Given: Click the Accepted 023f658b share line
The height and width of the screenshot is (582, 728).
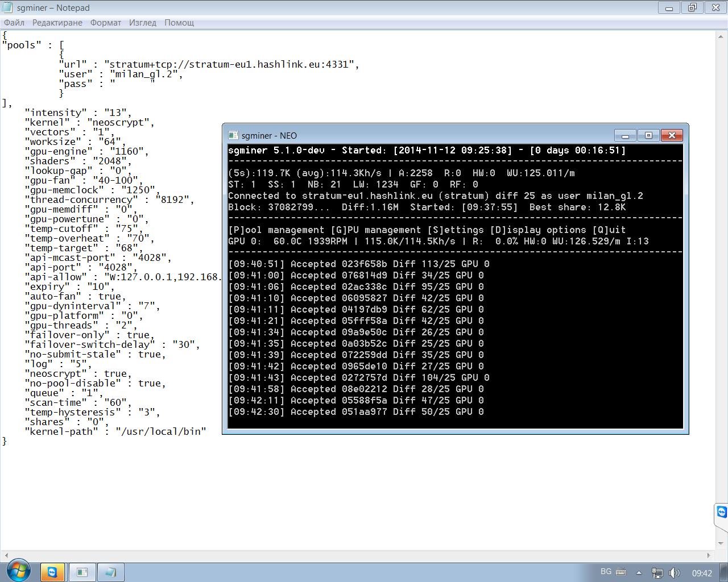Looking at the screenshot, I should pyautogui.click(x=358, y=264).
